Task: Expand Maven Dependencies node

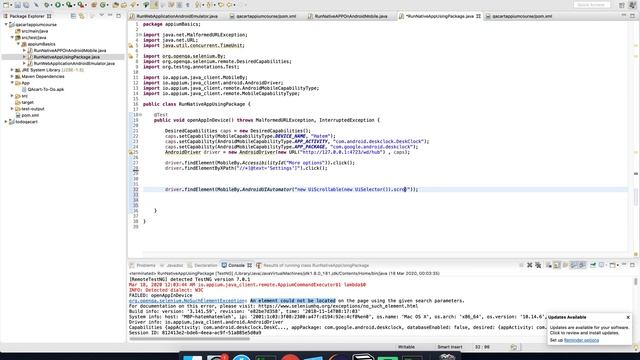Action: [x=12, y=77]
